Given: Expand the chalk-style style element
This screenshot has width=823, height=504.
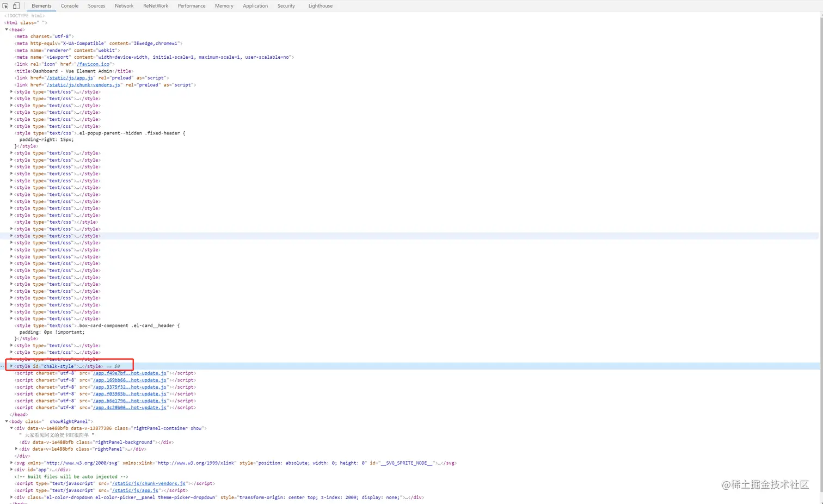Looking at the screenshot, I should (x=11, y=366).
